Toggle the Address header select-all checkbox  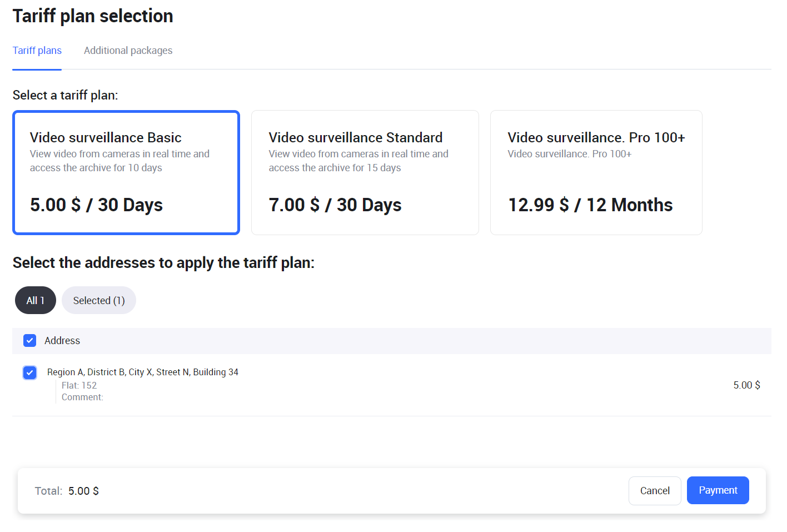[x=30, y=341]
